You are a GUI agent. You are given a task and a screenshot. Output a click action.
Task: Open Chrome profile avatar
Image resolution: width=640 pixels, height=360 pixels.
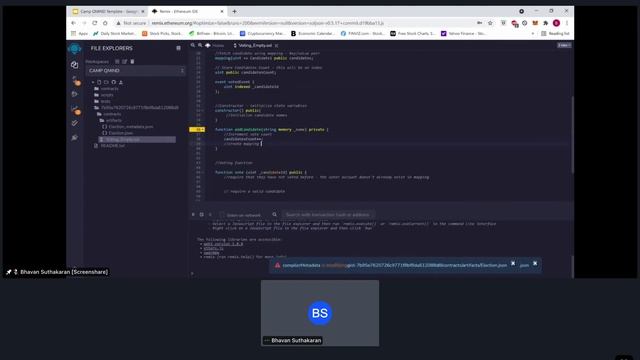click(556, 23)
